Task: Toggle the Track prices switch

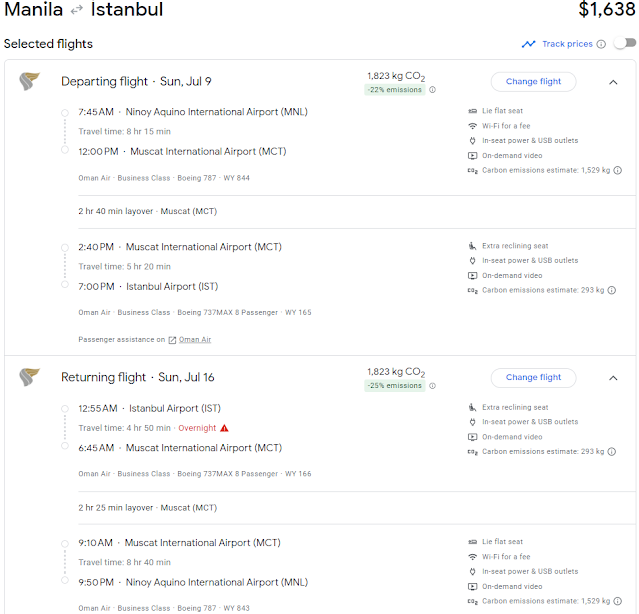Action: 625,44
